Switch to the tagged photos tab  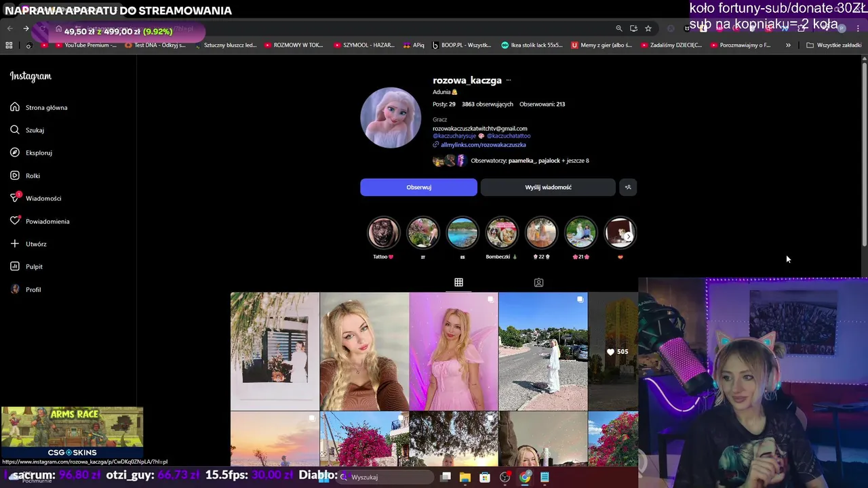pos(538,283)
